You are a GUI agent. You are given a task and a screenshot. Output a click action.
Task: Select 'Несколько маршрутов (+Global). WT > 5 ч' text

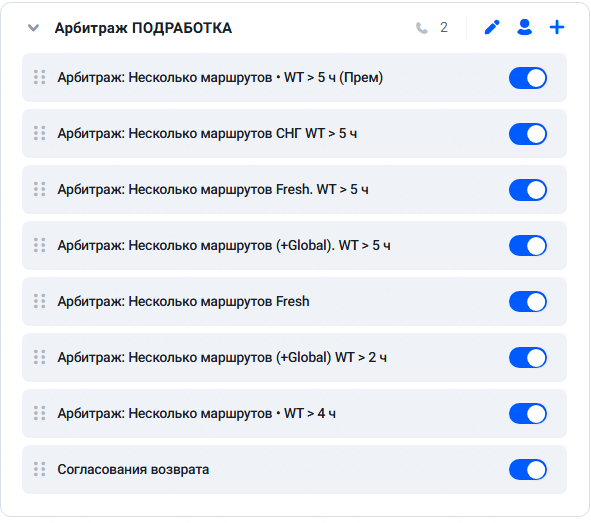pos(260,246)
